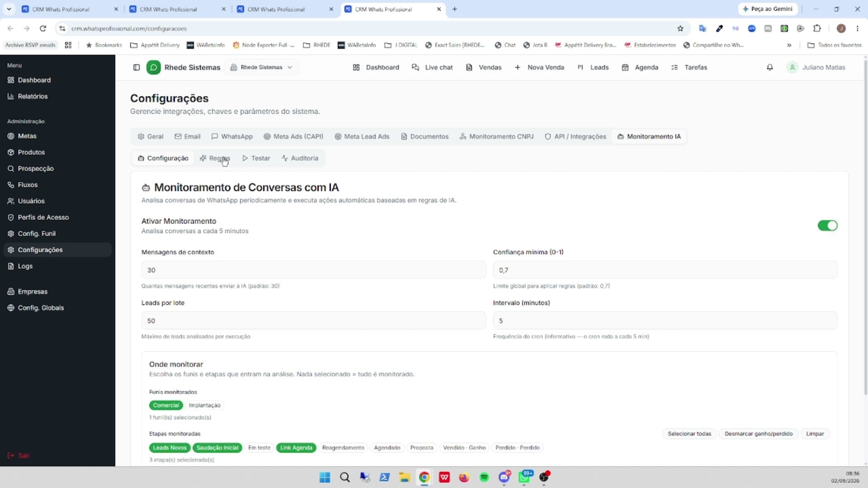Open Juliano Matias user avatar
This screenshot has height=488, width=868.
(792, 67)
